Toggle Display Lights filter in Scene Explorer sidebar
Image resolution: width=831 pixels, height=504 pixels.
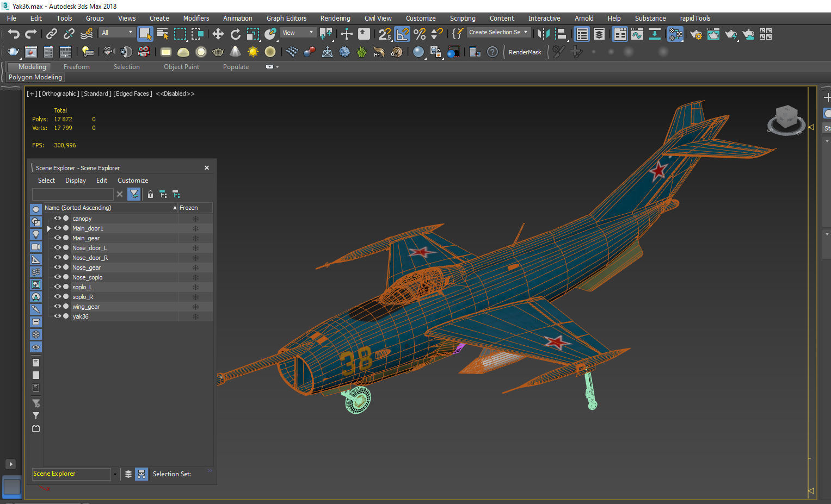click(x=36, y=234)
